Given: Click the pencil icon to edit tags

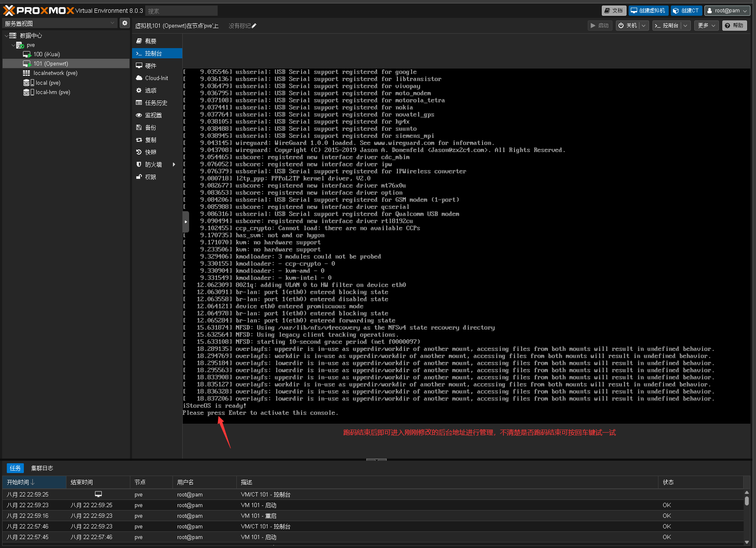Looking at the screenshot, I should click(x=254, y=26).
